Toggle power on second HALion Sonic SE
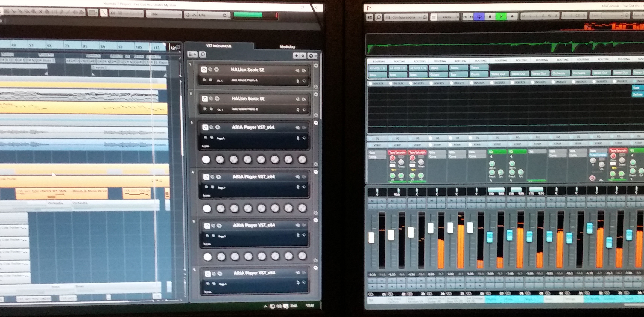The image size is (644, 317). [x=204, y=99]
